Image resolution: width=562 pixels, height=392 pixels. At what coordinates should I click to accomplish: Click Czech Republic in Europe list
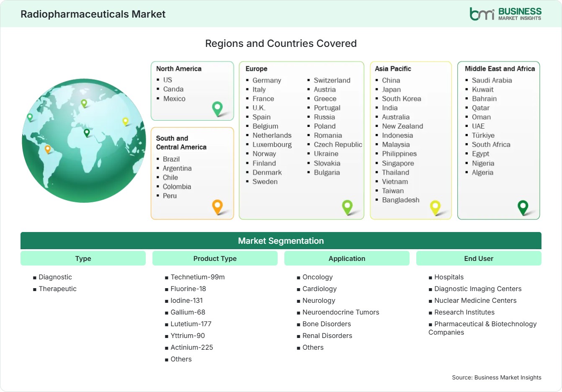(x=338, y=145)
